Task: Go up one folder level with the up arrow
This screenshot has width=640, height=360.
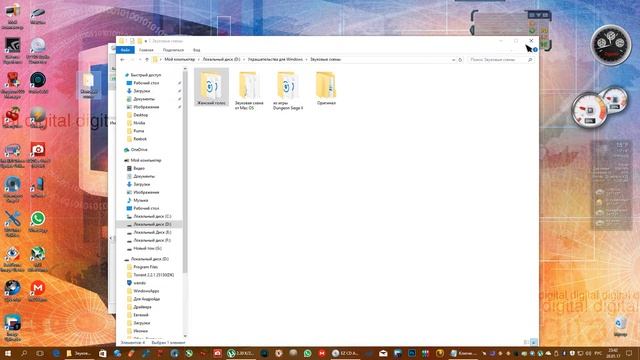Action: pyautogui.click(x=147, y=60)
